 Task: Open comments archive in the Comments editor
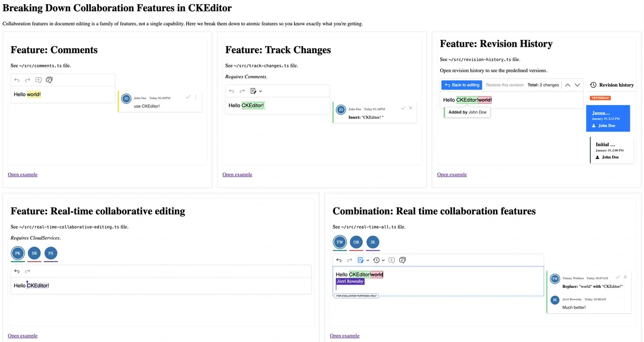pos(49,80)
